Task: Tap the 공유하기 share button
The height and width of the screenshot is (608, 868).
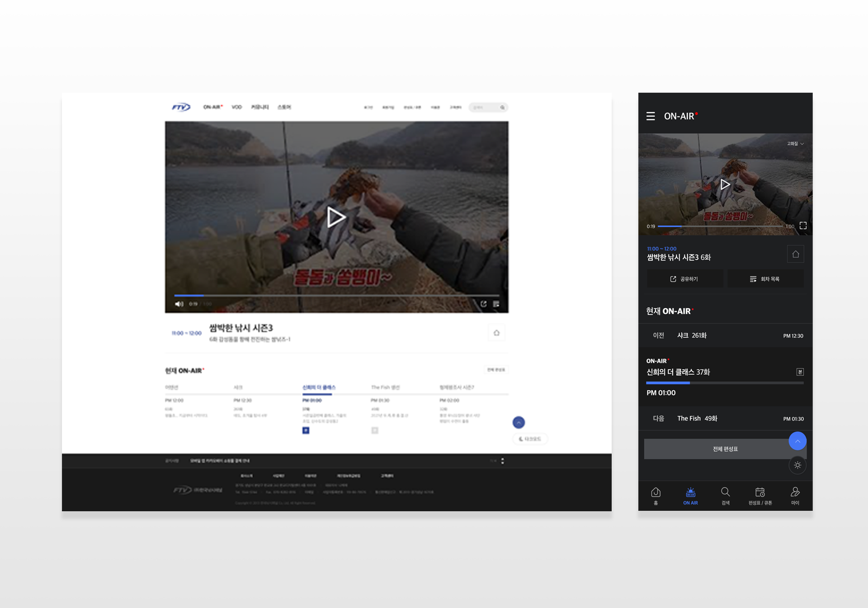Action: click(x=684, y=279)
